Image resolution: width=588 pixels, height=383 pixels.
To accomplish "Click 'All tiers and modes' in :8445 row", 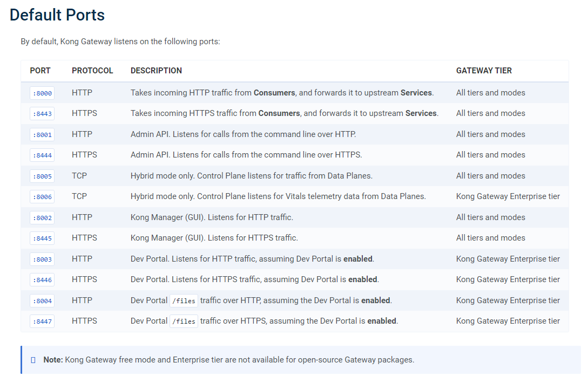I will click(x=490, y=238).
